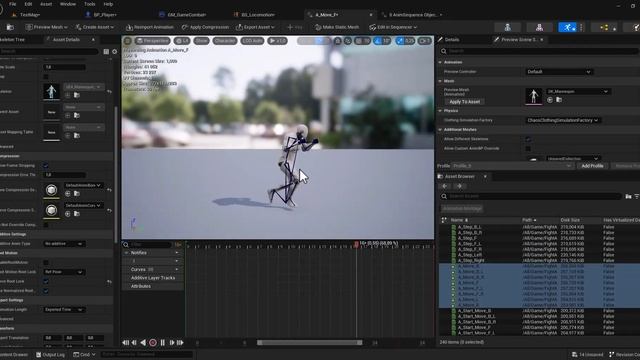Click Apply Compression
This screenshot has height=360, width=640.
(x=205, y=27)
